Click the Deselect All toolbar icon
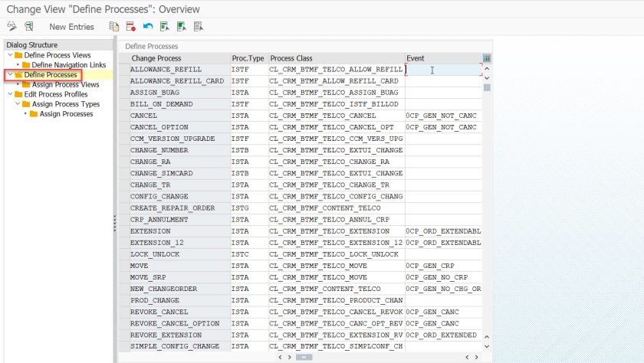The image size is (644, 363). (199, 27)
